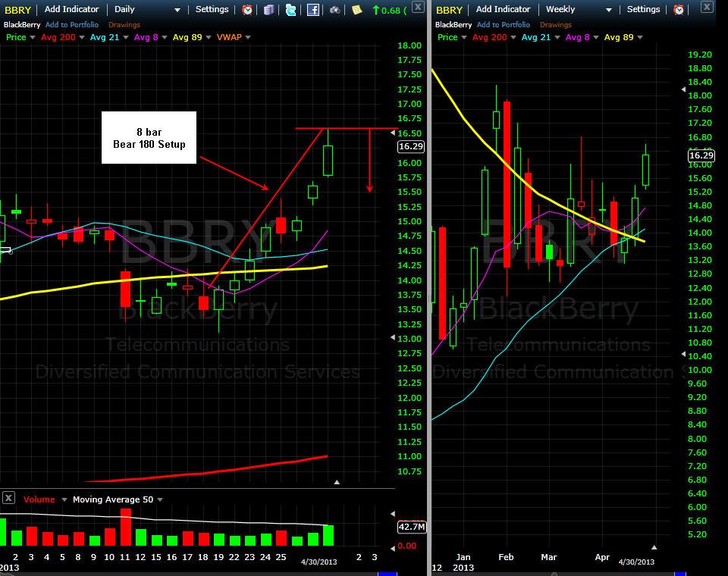Viewport: 728px width, 576px height.
Task: Expand the Avg 200 dropdown on Daily chart
Action: pos(82,38)
